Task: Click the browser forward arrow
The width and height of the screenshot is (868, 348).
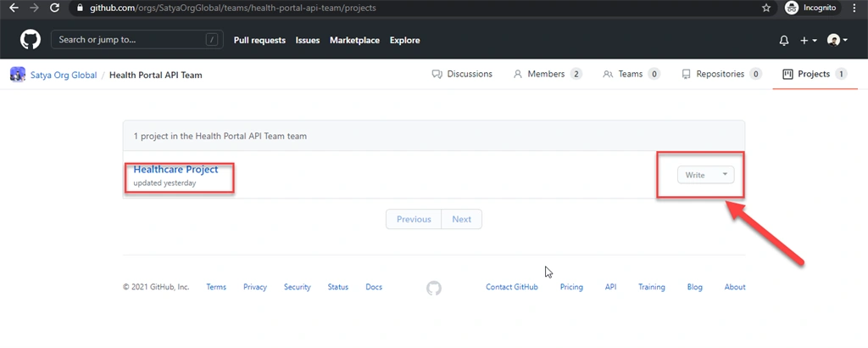Action: pyautogui.click(x=34, y=8)
